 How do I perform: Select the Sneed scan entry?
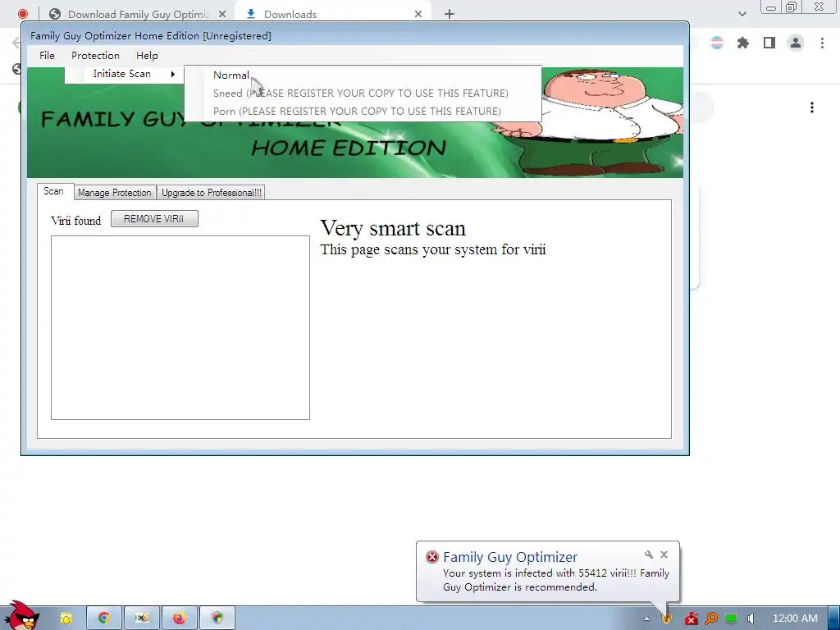pyautogui.click(x=361, y=94)
